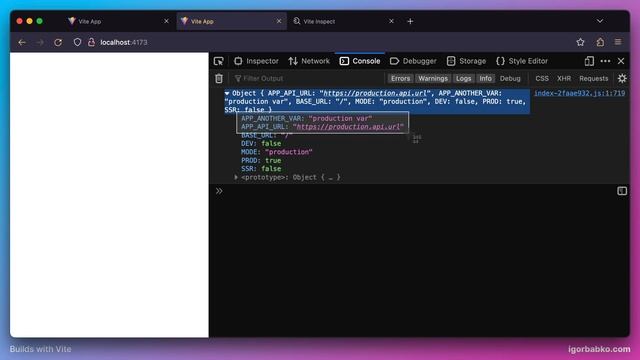This screenshot has width=640, height=360.
Task: Select the DEV: false property
Action: point(261,144)
